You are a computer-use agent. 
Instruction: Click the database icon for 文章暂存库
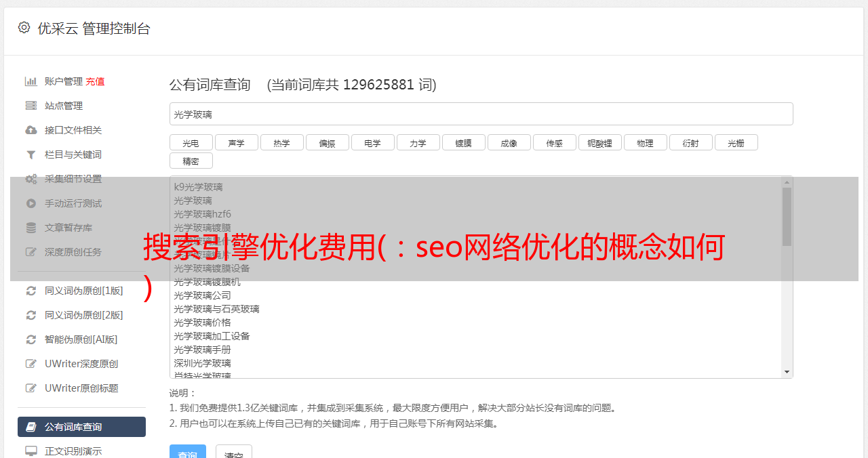coord(31,228)
